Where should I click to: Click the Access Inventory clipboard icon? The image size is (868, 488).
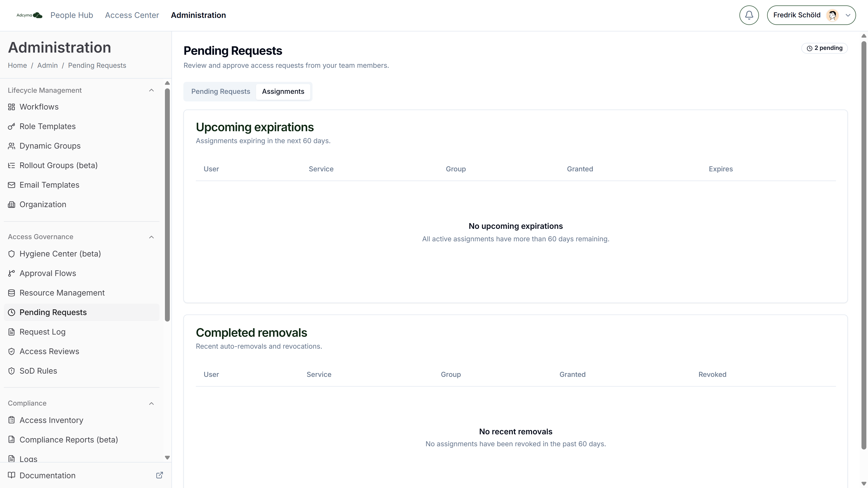[11, 420]
